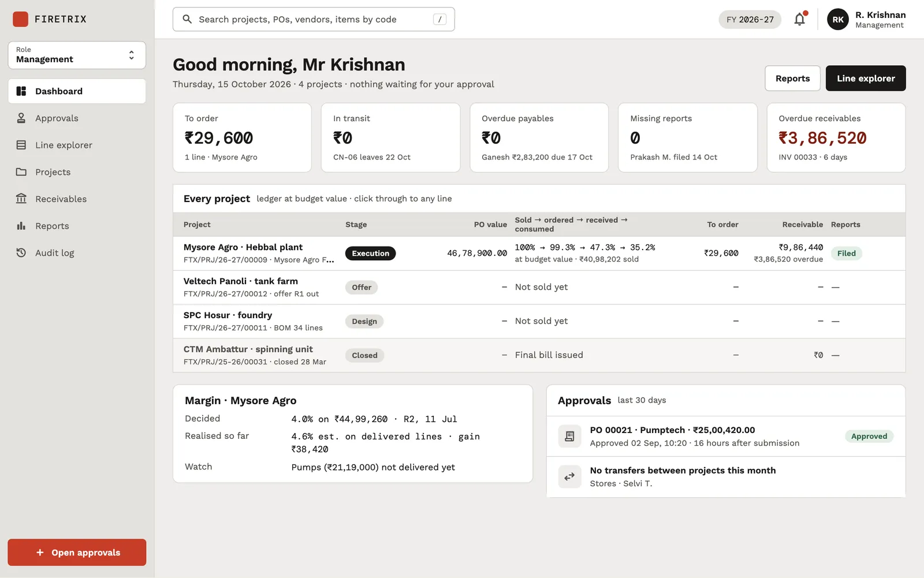Click the Projects folder icon in sidebar
The width and height of the screenshot is (924, 578).
[21, 172]
